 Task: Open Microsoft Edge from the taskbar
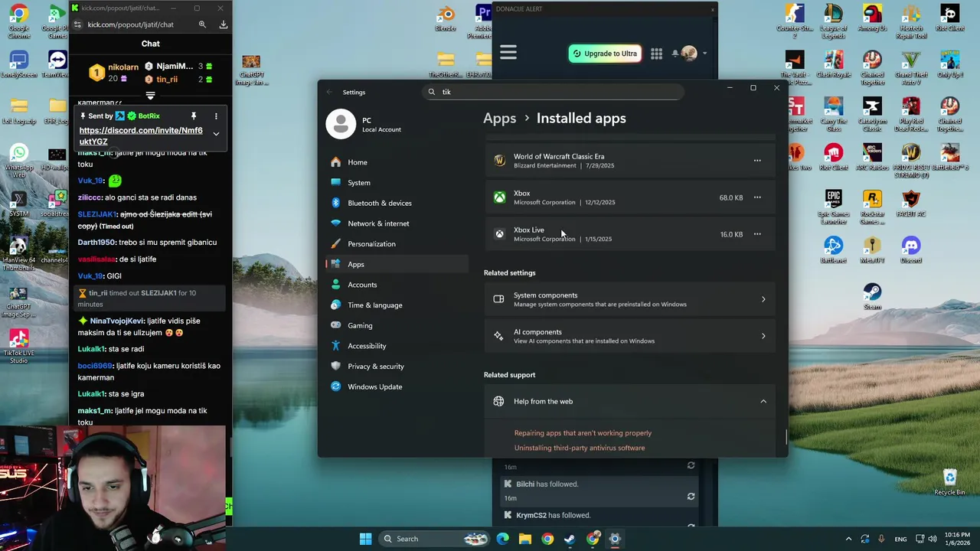tap(502, 539)
